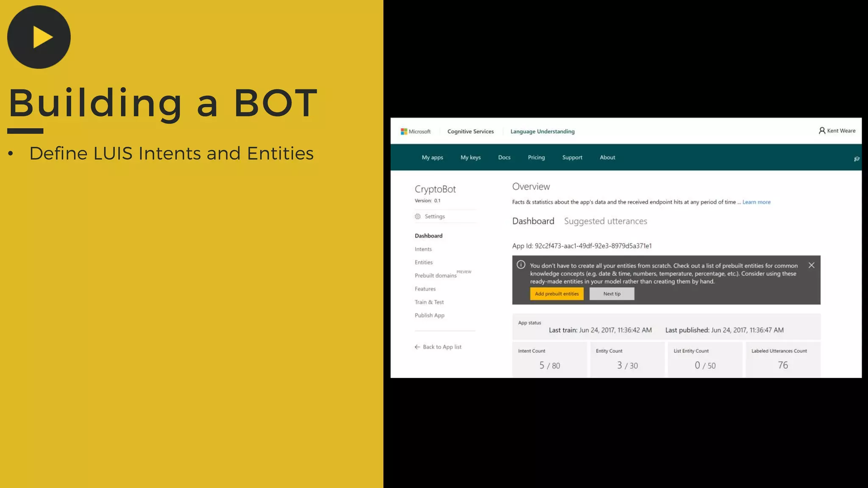Open My keys in the navigation bar

[470, 157]
